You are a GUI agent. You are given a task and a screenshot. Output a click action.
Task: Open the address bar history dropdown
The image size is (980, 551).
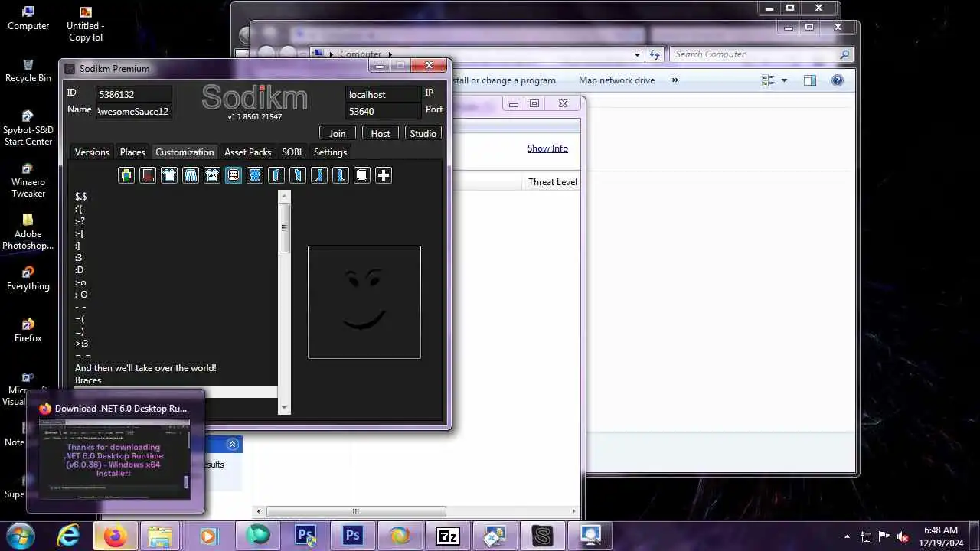637,54
